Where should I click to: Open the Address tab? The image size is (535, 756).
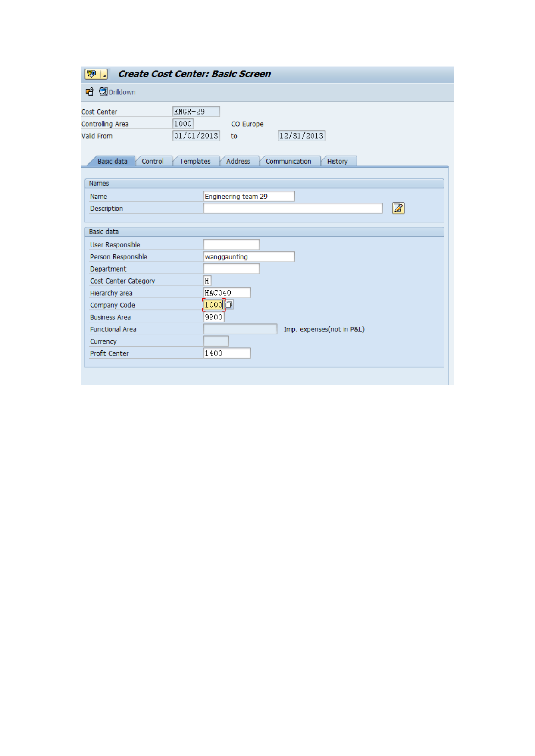click(238, 161)
